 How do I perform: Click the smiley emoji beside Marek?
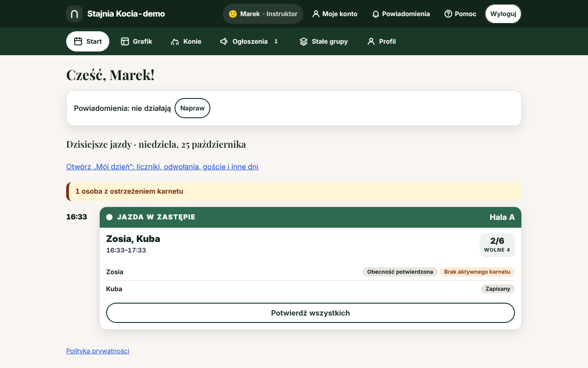click(233, 14)
